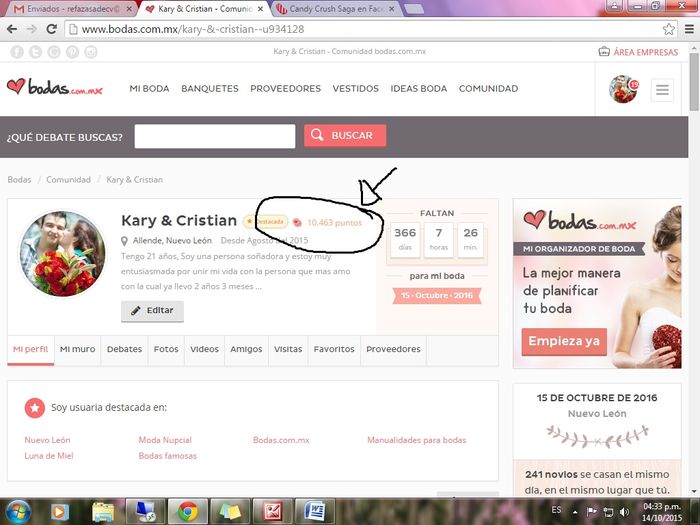Open the Vestidos navigation menu
The width and height of the screenshot is (700, 525).
355,89
